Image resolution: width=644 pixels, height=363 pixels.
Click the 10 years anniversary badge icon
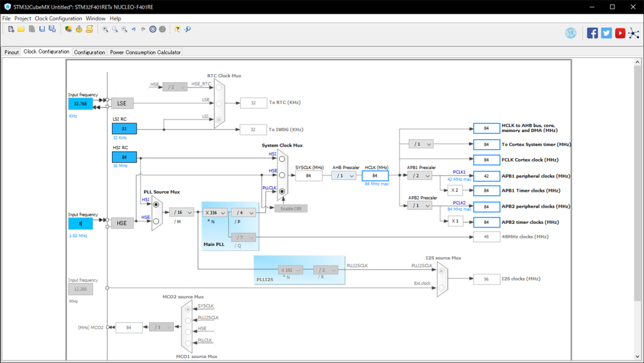click(x=571, y=33)
